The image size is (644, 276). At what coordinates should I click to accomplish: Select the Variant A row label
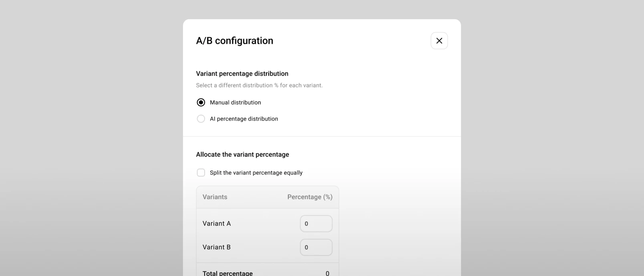217,224
